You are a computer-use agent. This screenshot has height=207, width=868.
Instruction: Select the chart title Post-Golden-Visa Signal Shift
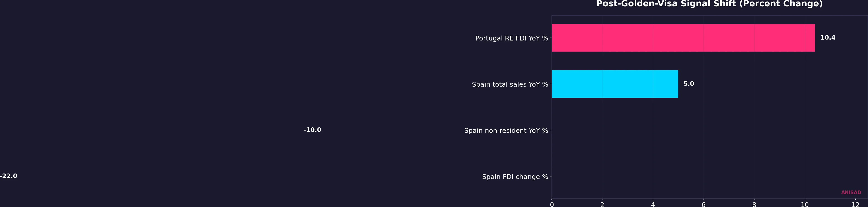pyautogui.click(x=709, y=4)
